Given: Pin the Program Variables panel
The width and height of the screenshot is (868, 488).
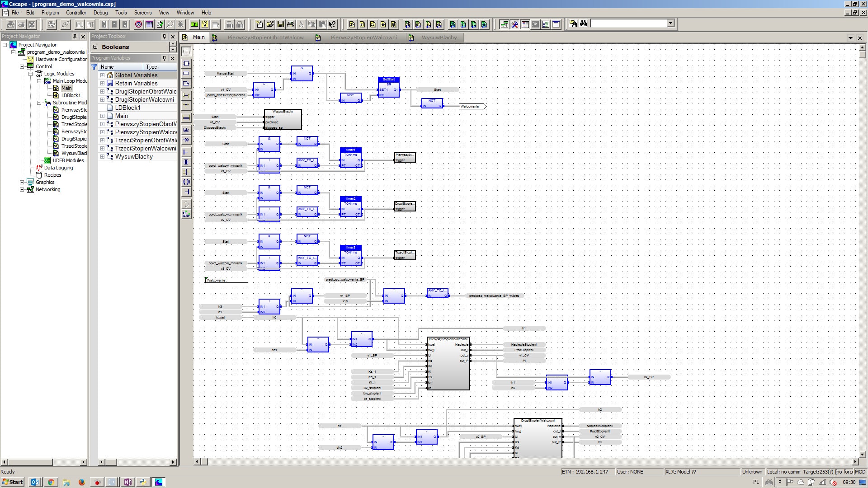Looking at the screenshot, I should coord(164,58).
